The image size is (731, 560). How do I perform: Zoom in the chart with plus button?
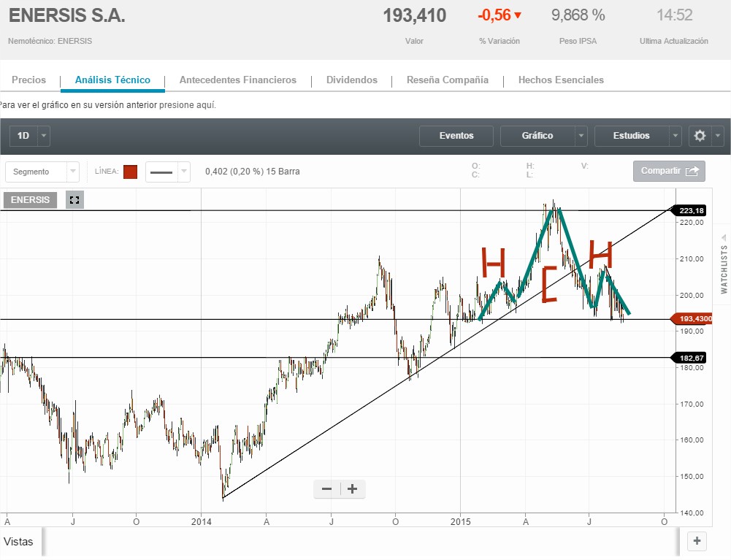point(353,488)
